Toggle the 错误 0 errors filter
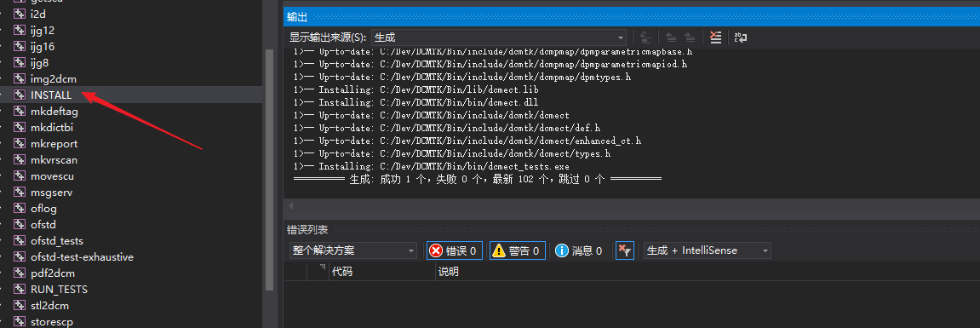Screen dimensions: 980x328 coord(455,250)
